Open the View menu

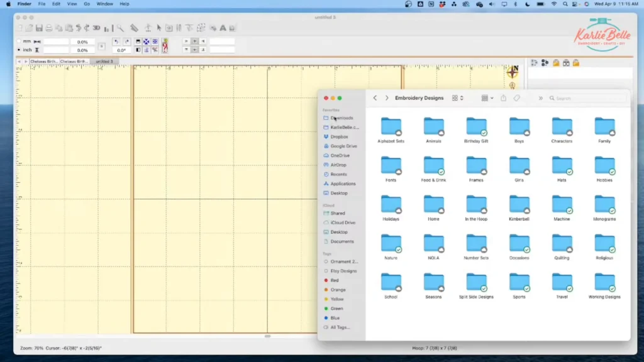72,4
